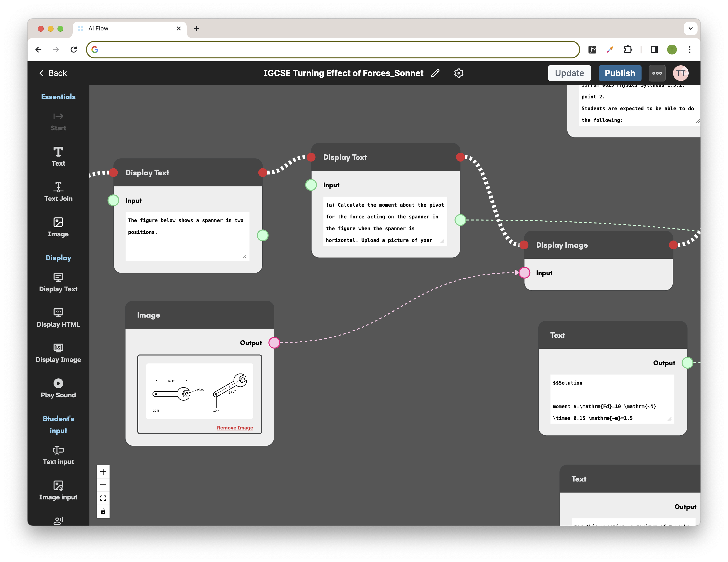Click the moment question Display Text node's green Input port
Screen dimensions: 728x562
click(x=311, y=185)
